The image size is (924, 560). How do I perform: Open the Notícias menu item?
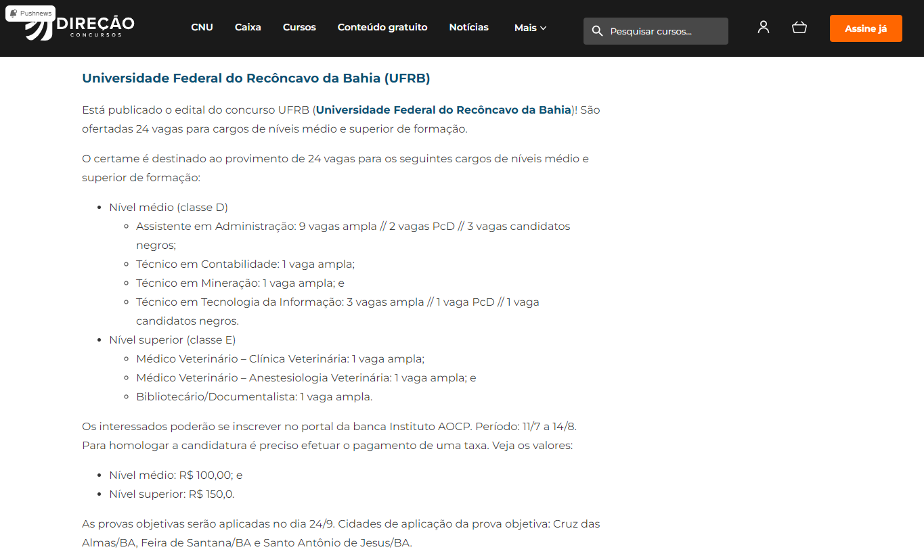click(468, 27)
